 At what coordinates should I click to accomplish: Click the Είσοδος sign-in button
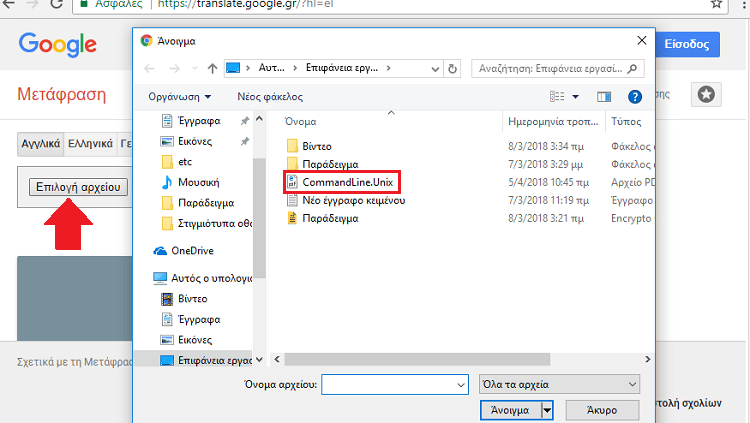tap(687, 44)
